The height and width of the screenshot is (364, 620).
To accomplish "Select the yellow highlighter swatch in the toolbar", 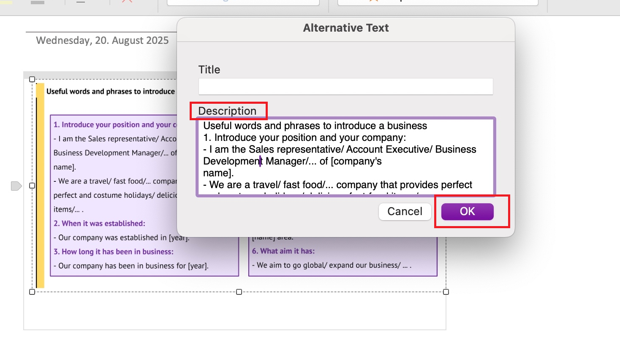I will [5, 2].
